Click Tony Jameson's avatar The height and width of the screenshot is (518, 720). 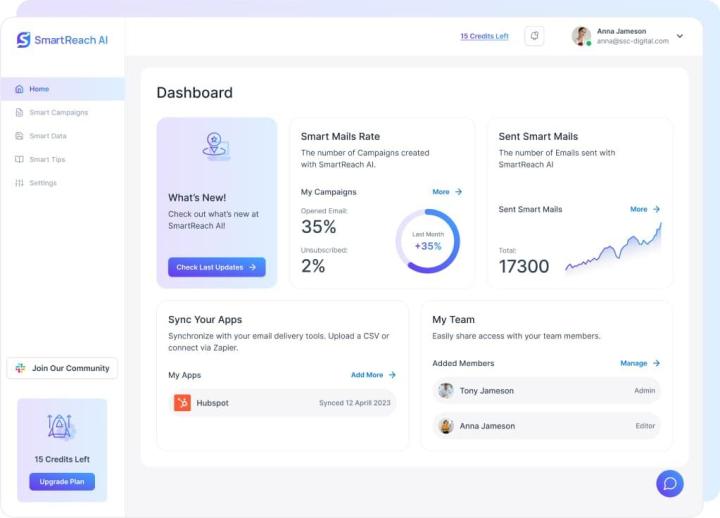coord(446,391)
